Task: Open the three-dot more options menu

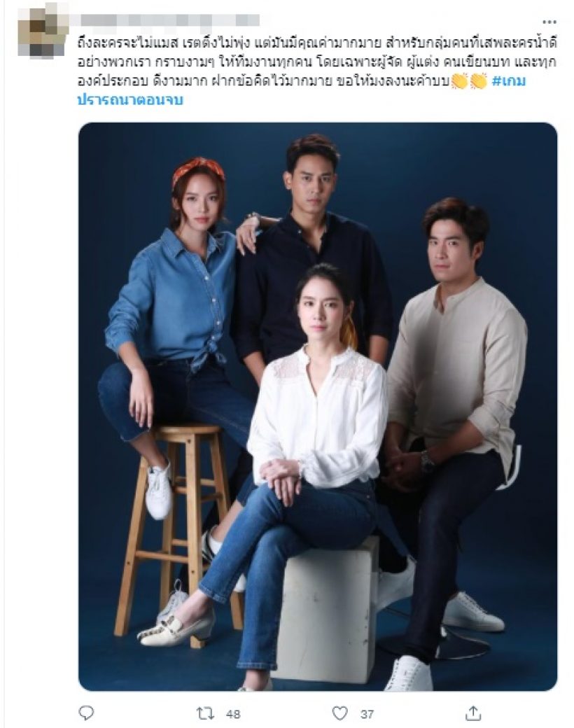Action: (549, 22)
